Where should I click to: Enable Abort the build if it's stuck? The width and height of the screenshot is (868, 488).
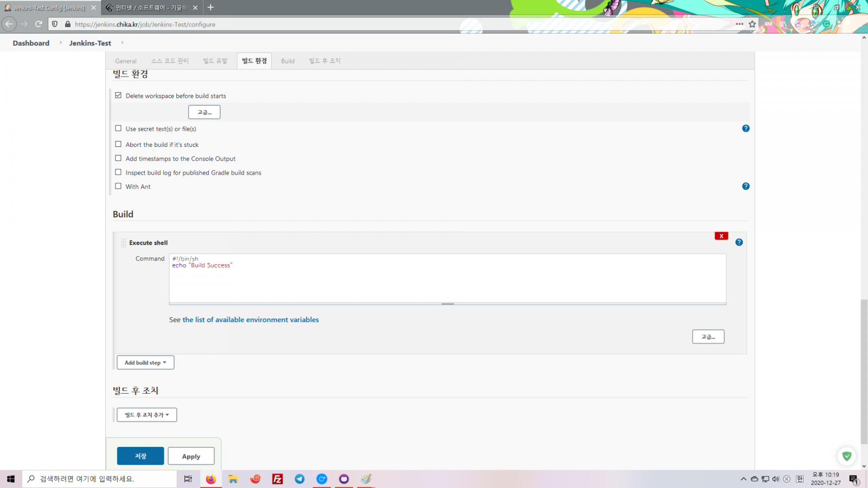pos(118,144)
